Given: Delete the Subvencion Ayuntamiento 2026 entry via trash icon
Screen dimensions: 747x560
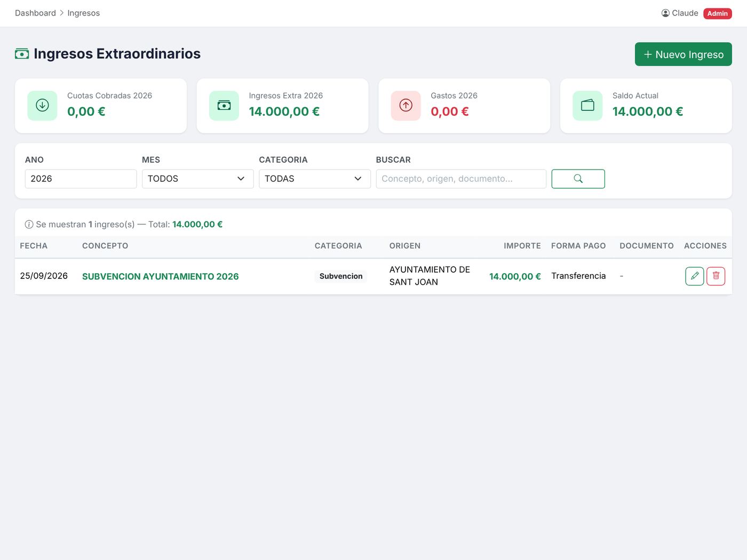Looking at the screenshot, I should pos(716,276).
